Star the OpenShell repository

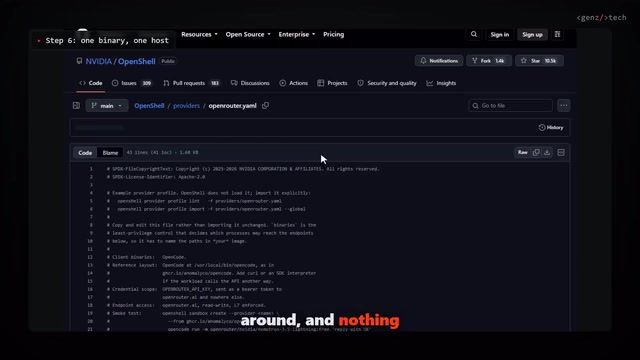tap(539, 61)
